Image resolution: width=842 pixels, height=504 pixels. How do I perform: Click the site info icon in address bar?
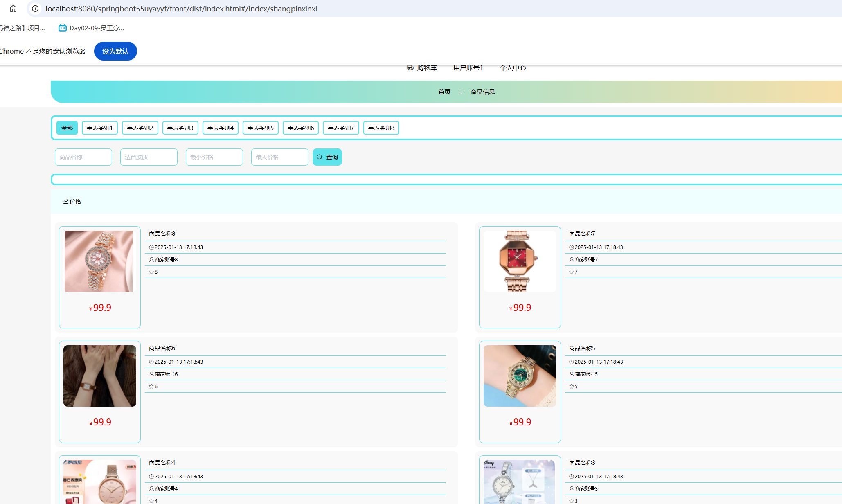click(x=36, y=9)
